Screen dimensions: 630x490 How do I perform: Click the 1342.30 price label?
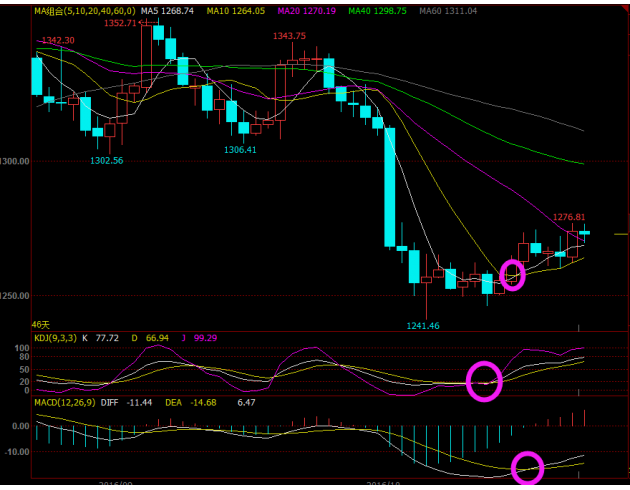click(58, 41)
